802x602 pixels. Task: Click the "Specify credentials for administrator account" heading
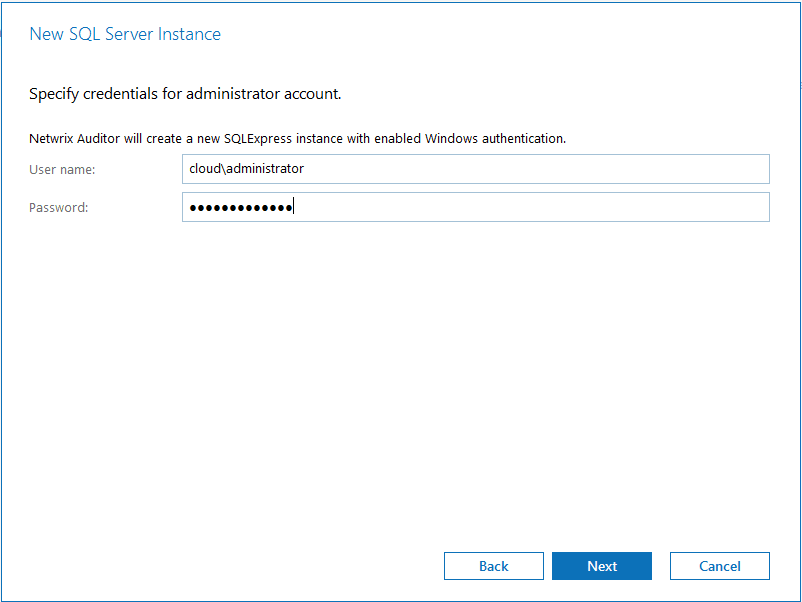[185, 94]
